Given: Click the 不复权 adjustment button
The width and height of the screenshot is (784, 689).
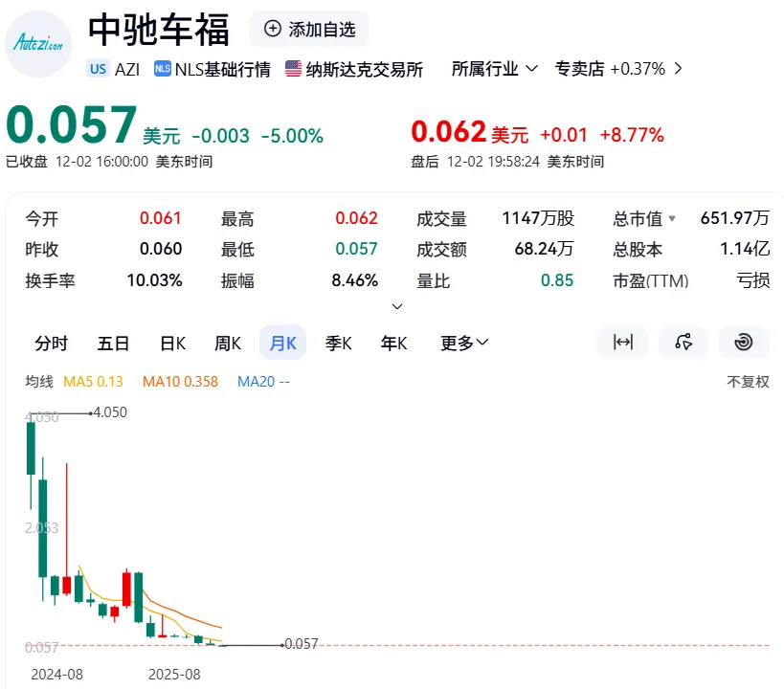Looking at the screenshot, I should pos(747,381).
